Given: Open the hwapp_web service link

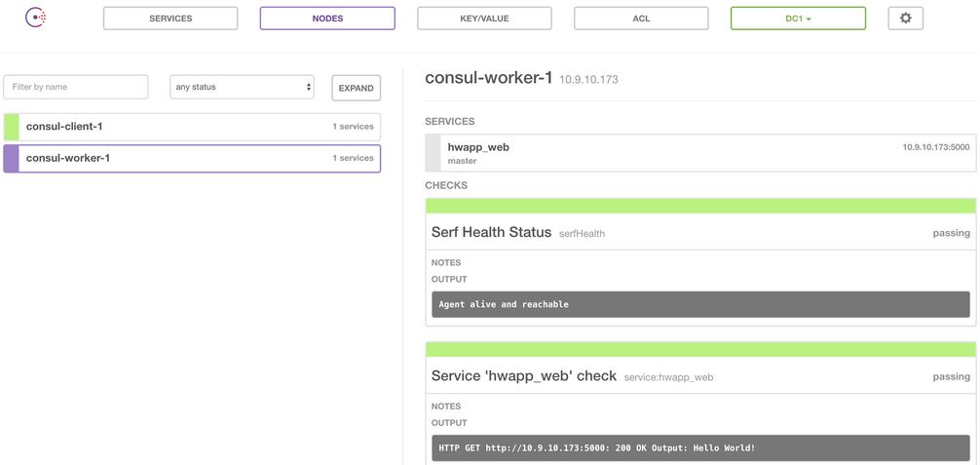Looking at the screenshot, I should click(x=478, y=147).
